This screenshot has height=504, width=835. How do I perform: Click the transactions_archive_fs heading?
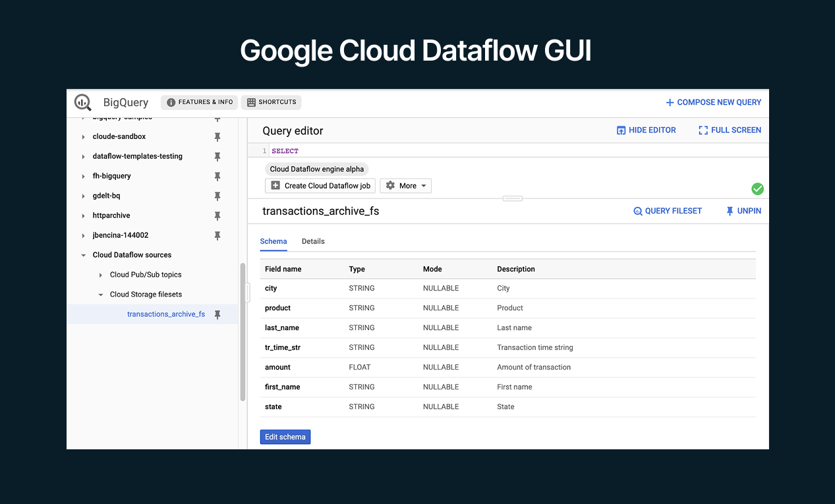click(x=321, y=211)
